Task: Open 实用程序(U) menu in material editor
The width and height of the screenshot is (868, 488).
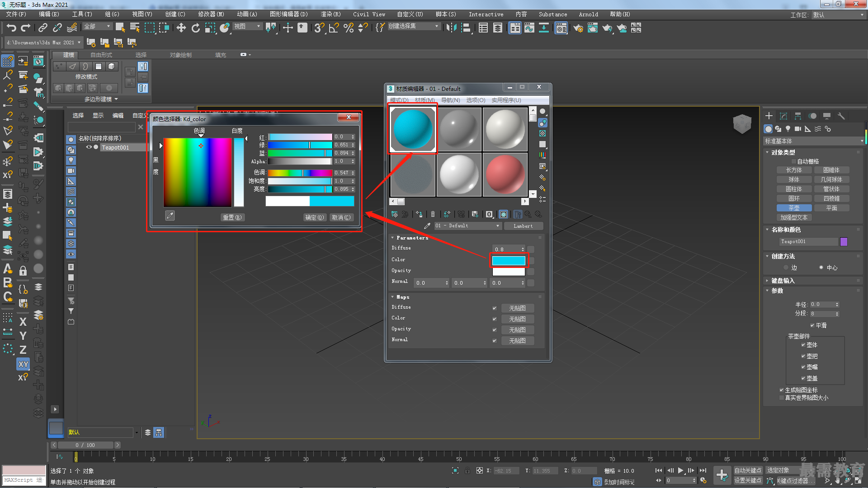Action: click(x=506, y=100)
